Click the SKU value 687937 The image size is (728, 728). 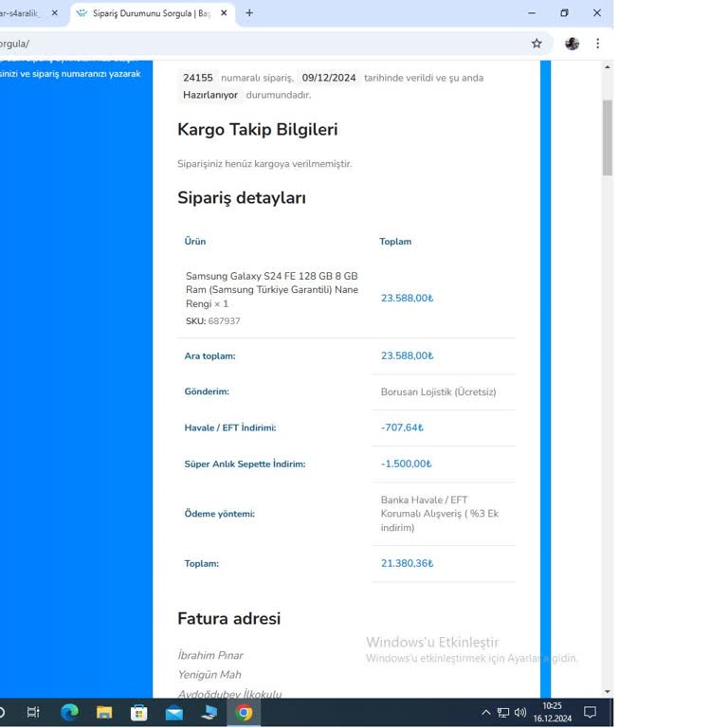(224, 320)
